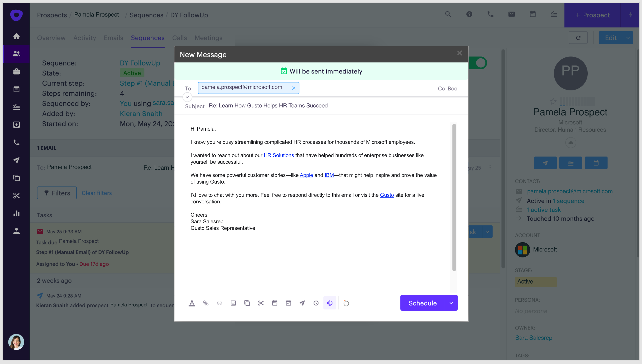Switch to the Activity tab
This screenshot has width=642, height=364.
tap(85, 38)
